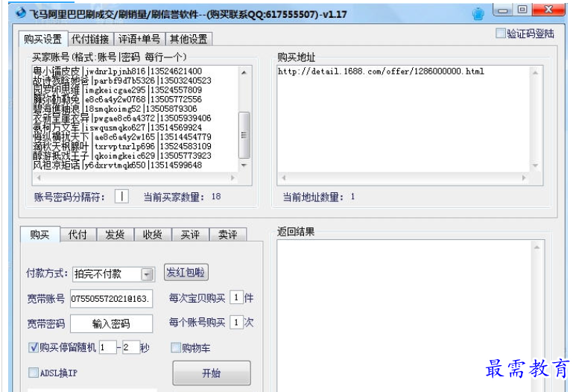Click the 开始 button
The image size is (576, 392).
(x=212, y=373)
